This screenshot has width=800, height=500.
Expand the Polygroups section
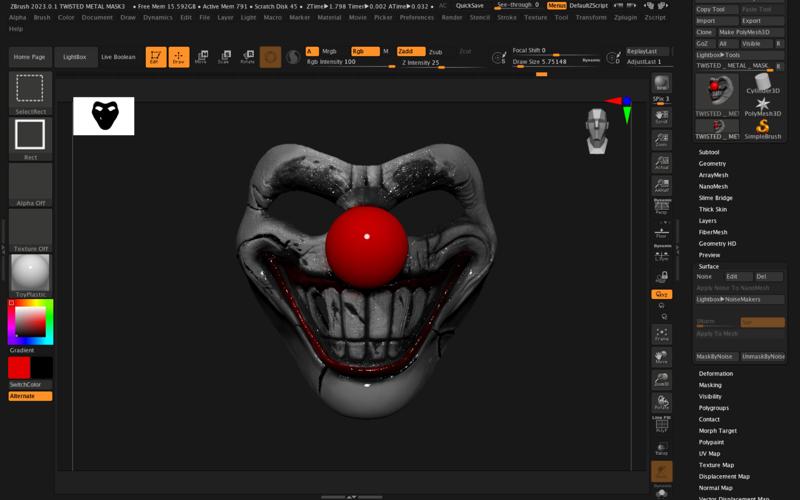point(714,408)
